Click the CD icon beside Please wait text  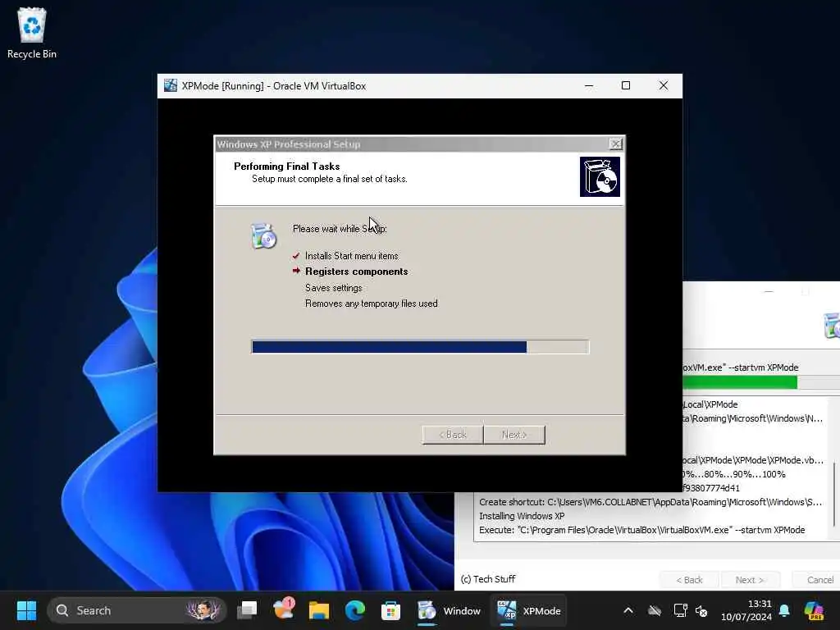263,235
